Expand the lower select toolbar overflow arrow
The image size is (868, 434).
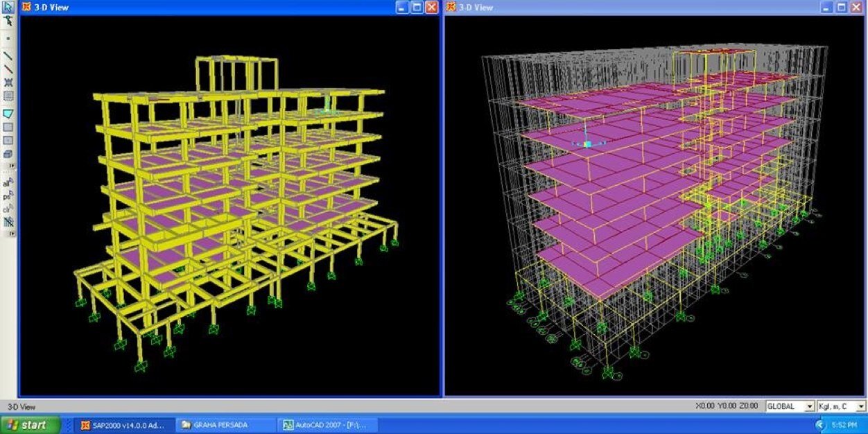pyautogui.click(x=11, y=234)
